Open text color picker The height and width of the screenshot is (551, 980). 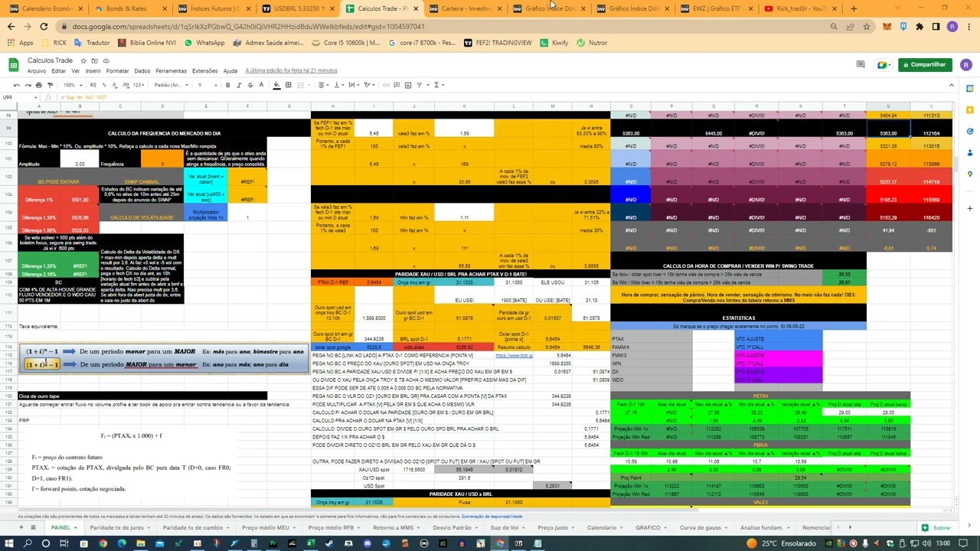coord(261,85)
